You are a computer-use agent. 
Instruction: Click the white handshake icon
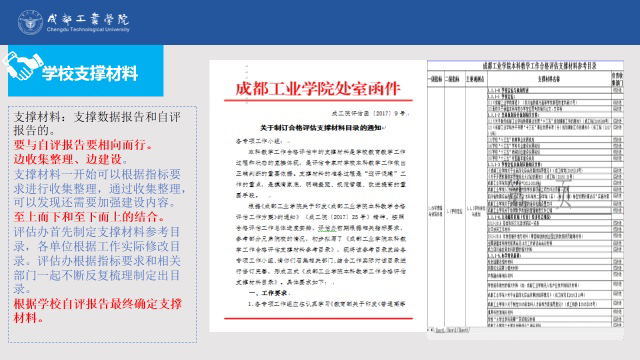coord(23,65)
